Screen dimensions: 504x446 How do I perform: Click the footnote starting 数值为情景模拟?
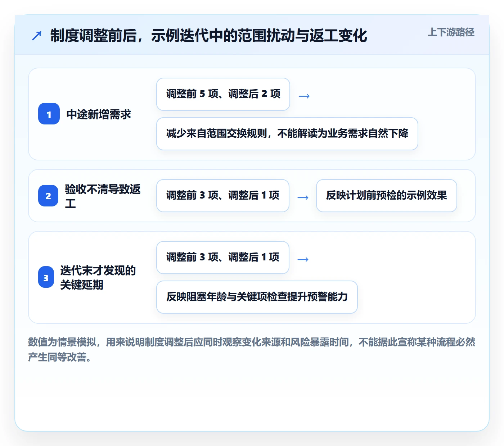tap(252, 349)
